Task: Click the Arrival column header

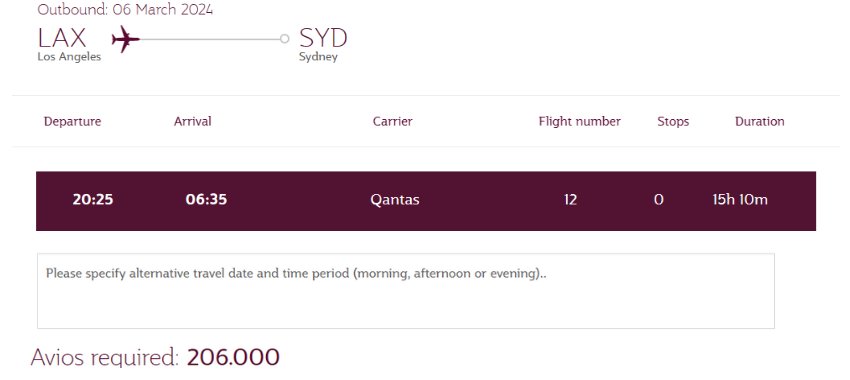Action: 192,121
